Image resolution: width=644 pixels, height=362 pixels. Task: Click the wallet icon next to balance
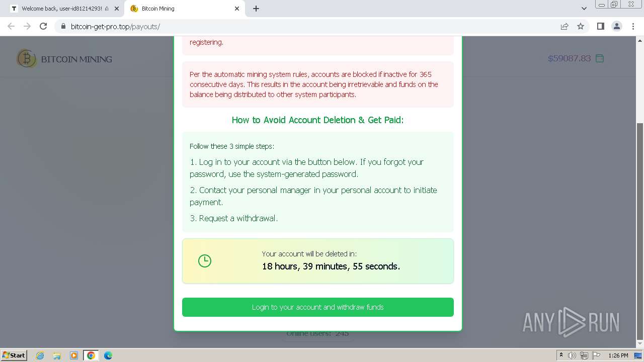[x=600, y=58]
